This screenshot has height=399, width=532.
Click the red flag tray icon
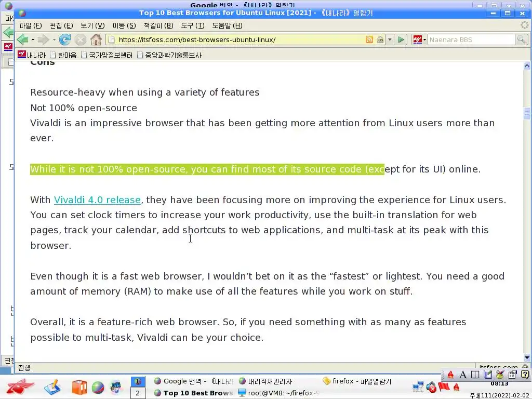(444, 387)
